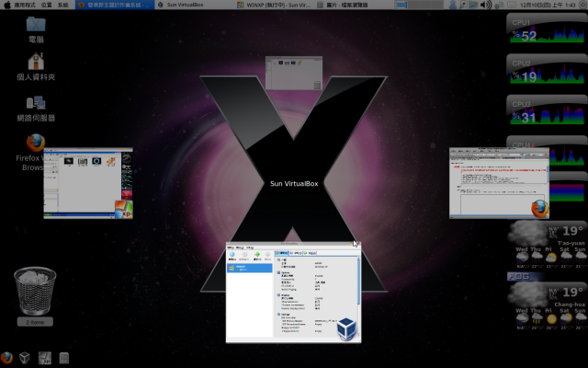Switch to Firefox taskbar entry 發表新主題
The width and height of the screenshot is (588, 368).
click(x=115, y=5)
